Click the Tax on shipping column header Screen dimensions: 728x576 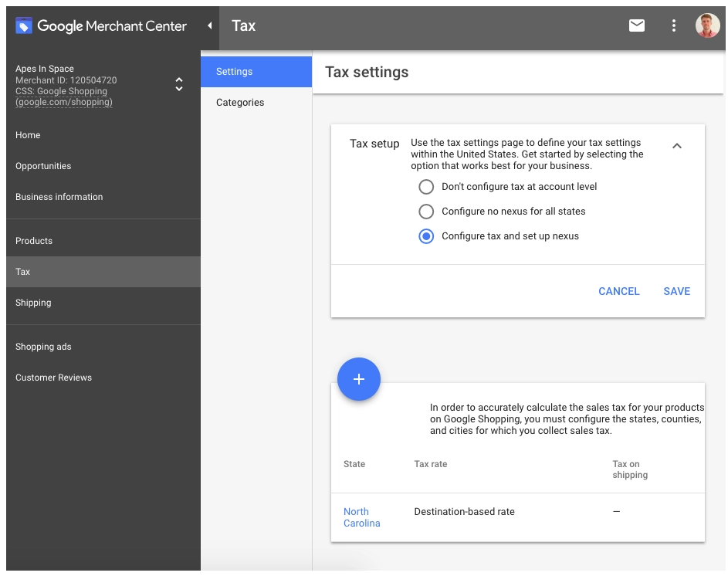[630, 469]
